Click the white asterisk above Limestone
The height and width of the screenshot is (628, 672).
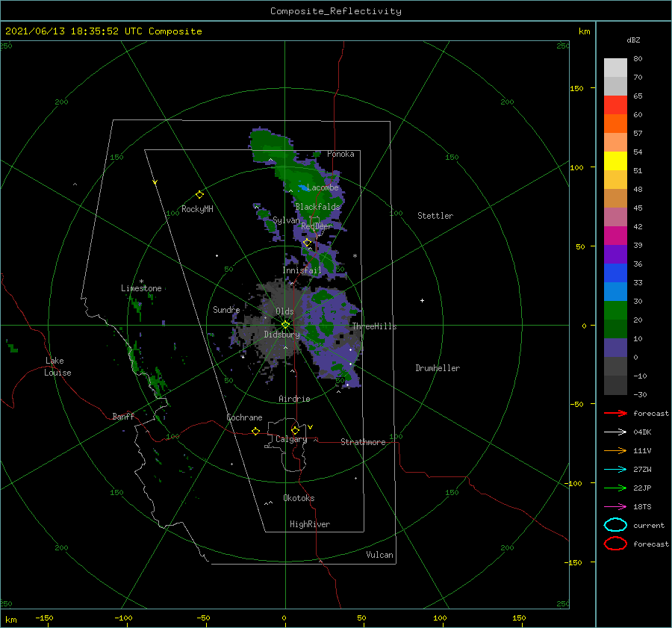[141, 282]
